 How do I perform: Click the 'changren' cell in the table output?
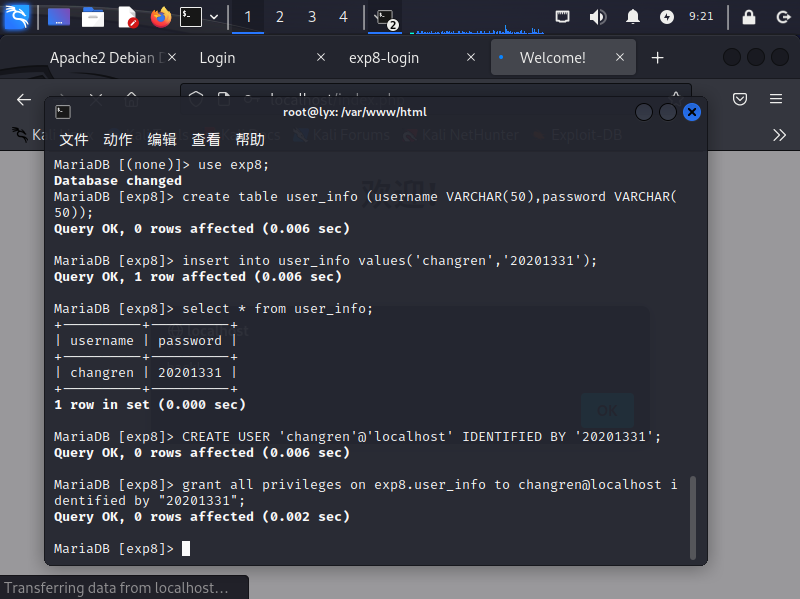click(102, 373)
